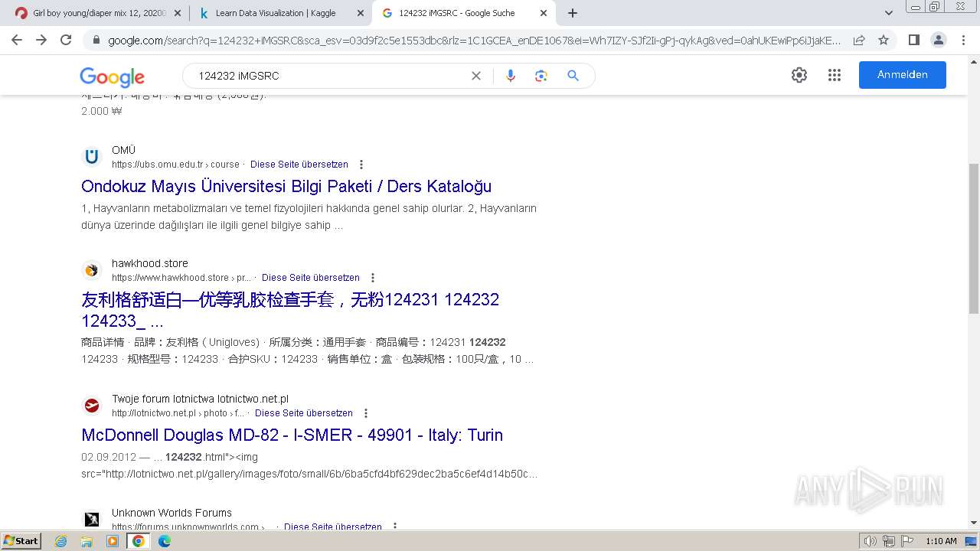This screenshot has width=980, height=551.
Task: Click the browser address bar URL
Action: tap(473, 40)
